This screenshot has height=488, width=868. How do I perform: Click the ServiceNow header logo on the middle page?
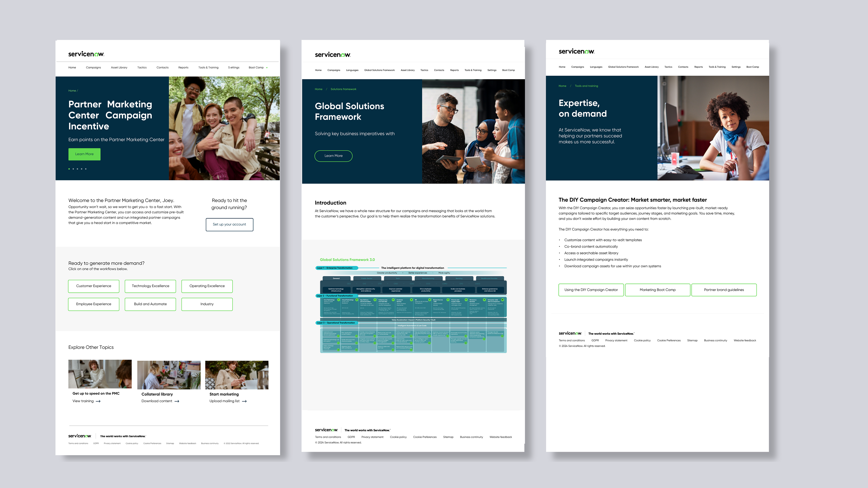pyautogui.click(x=333, y=54)
